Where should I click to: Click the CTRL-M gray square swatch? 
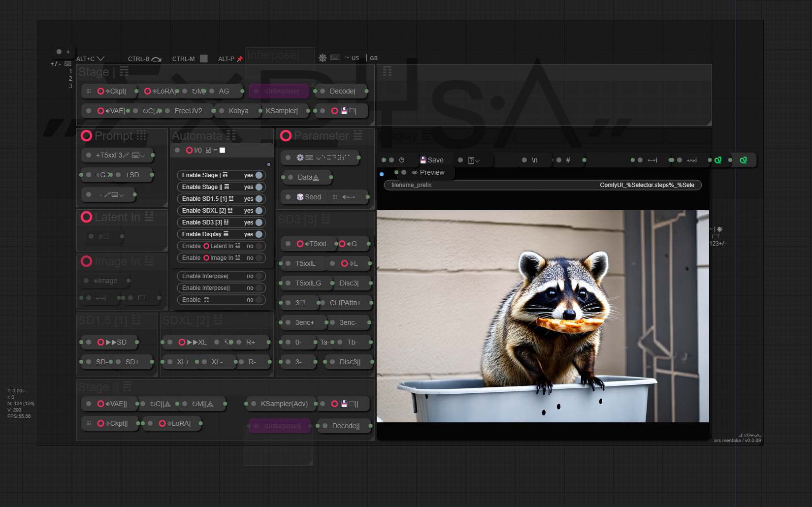tap(204, 59)
